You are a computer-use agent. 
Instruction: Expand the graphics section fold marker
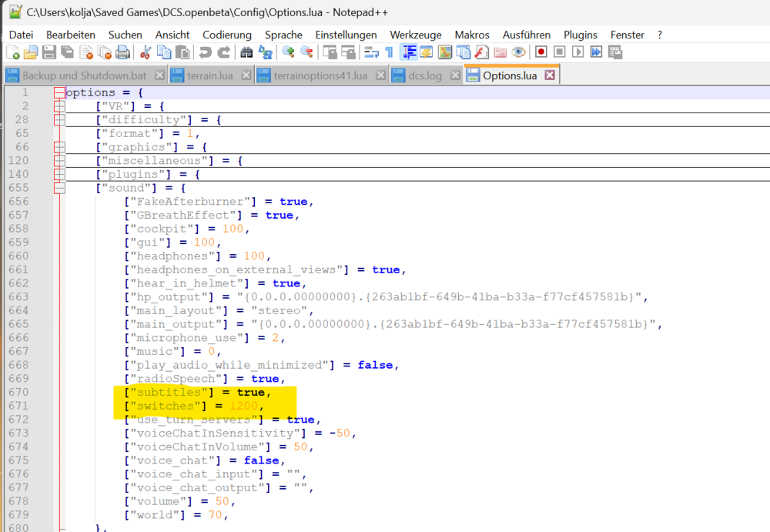point(59,146)
